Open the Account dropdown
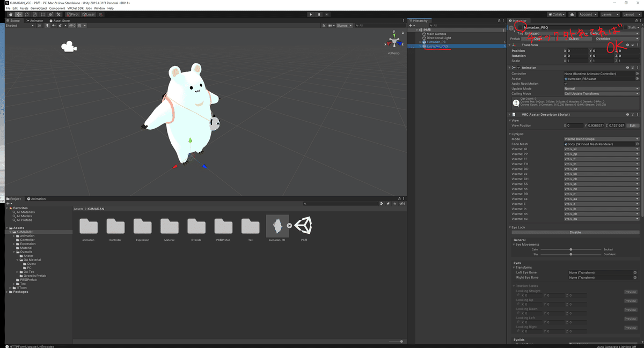The height and width of the screenshot is (348, 644). (587, 14)
